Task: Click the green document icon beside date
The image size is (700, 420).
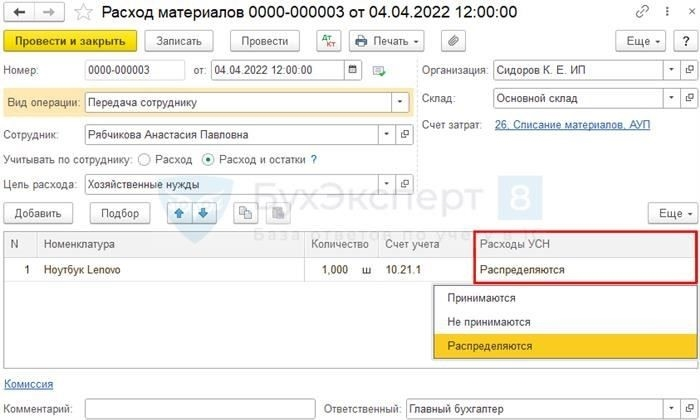Action: tap(379, 71)
